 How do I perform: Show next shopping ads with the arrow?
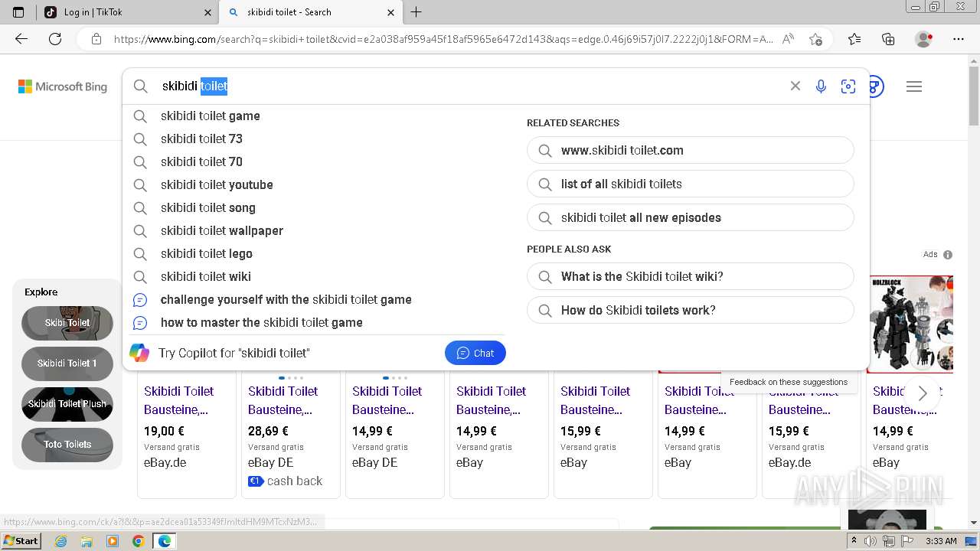(922, 393)
